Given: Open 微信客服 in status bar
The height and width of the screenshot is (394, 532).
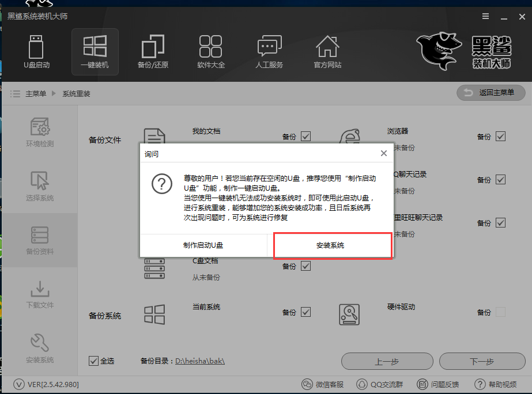Looking at the screenshot, I should (323, 385).
